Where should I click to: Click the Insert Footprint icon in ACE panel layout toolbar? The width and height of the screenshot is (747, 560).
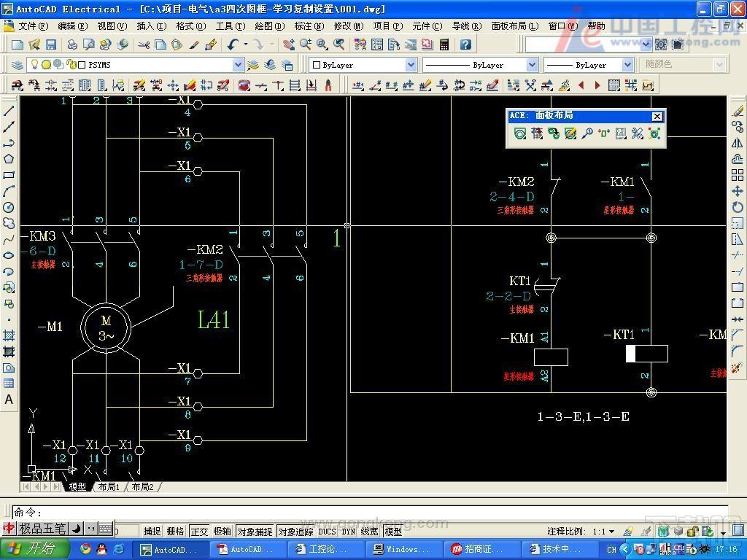519,134
